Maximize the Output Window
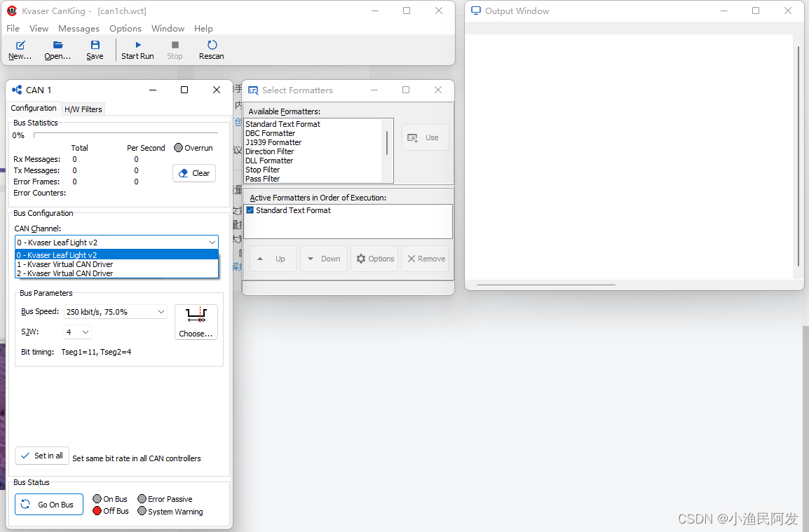This screenshot has width=809, height=532. [x=756, y=11]
